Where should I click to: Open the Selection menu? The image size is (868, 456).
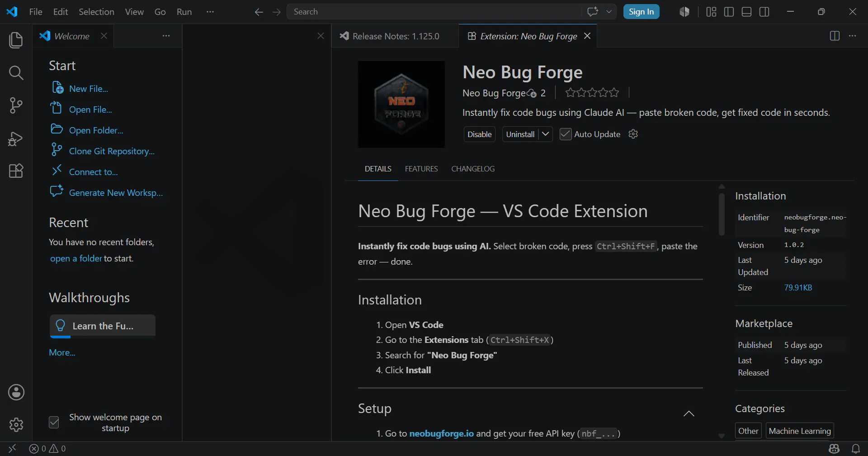96,12
